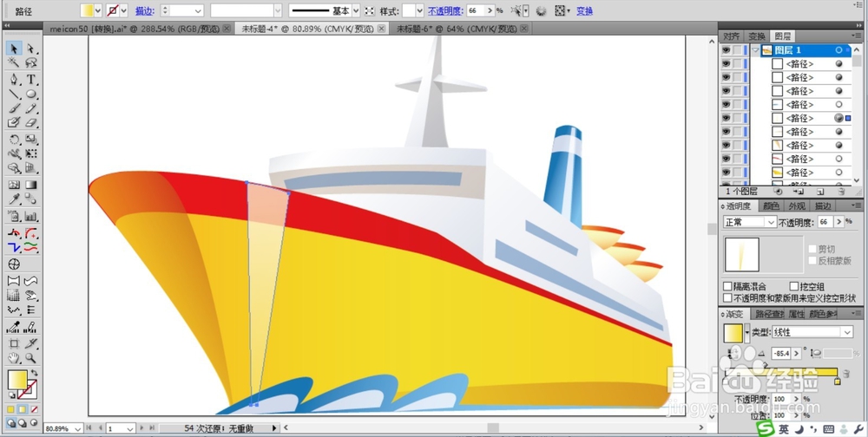Select the Rotate tool
The width and height of the screenshot is (868, 437).
pos(14,140)
